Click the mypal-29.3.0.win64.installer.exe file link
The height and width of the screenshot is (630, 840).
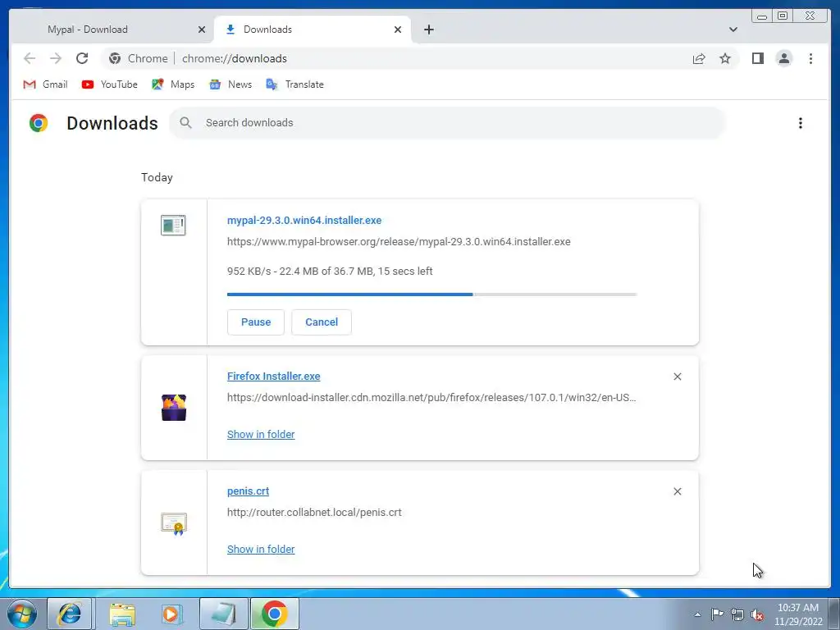point(304,220)
